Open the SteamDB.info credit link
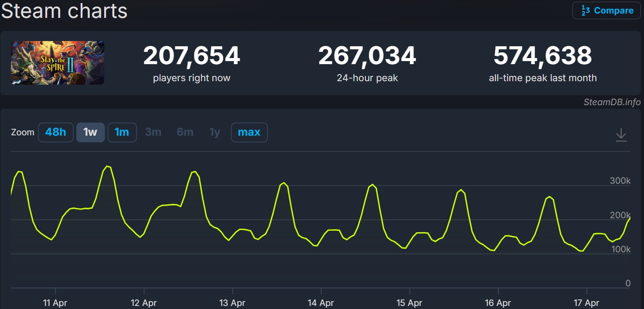 point(612,102)
